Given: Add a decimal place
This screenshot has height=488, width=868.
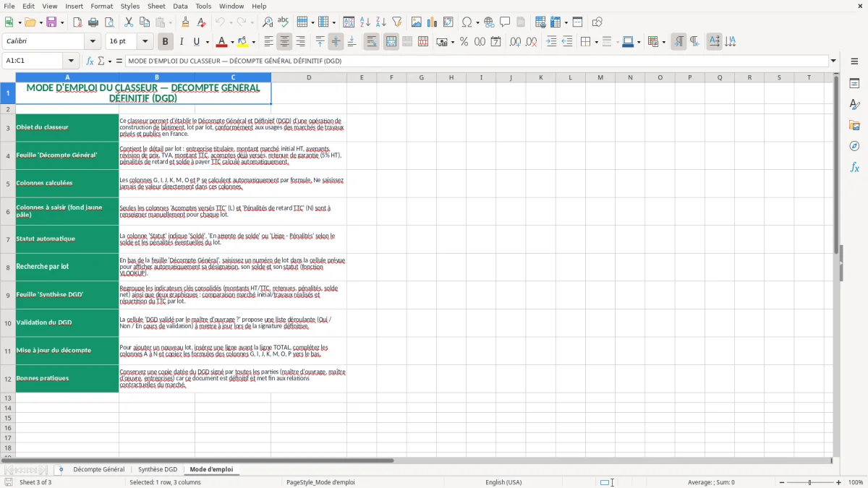Looking at the screenshot, I should 515,42.
